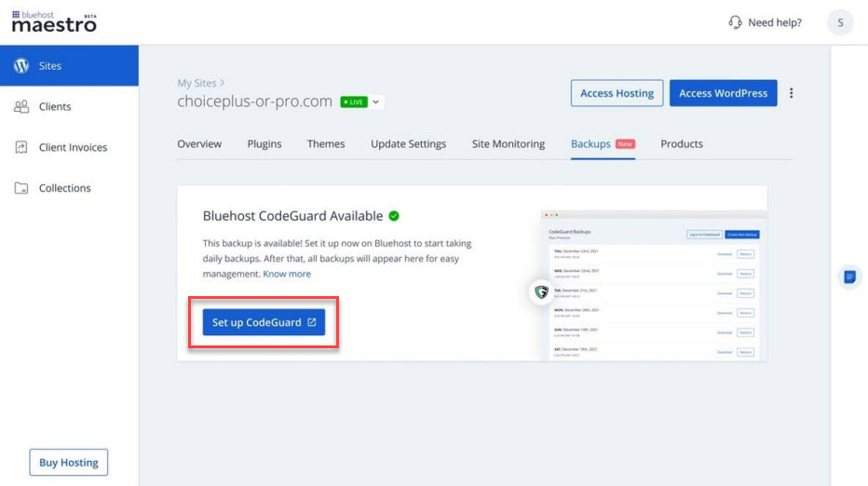Screen dimensions: 868x486
Task: Click the Collections folder icon
Action: click(x=21, y=188)
